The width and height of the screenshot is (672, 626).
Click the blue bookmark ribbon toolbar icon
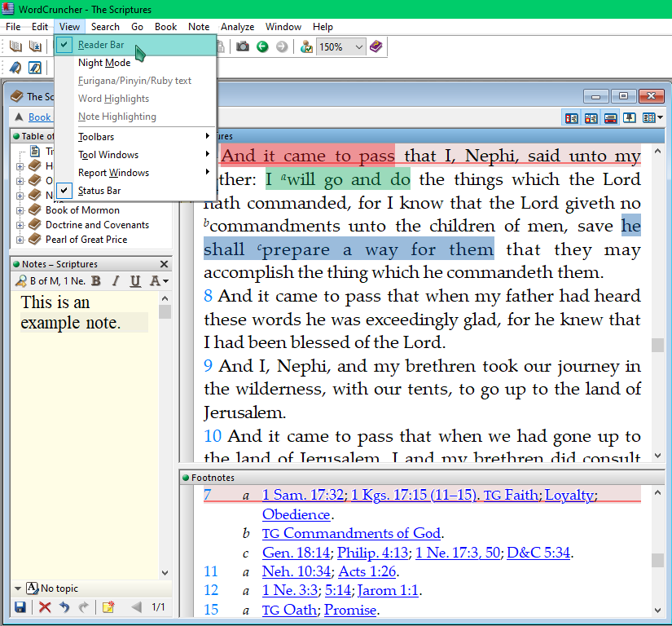click(15, 68)
